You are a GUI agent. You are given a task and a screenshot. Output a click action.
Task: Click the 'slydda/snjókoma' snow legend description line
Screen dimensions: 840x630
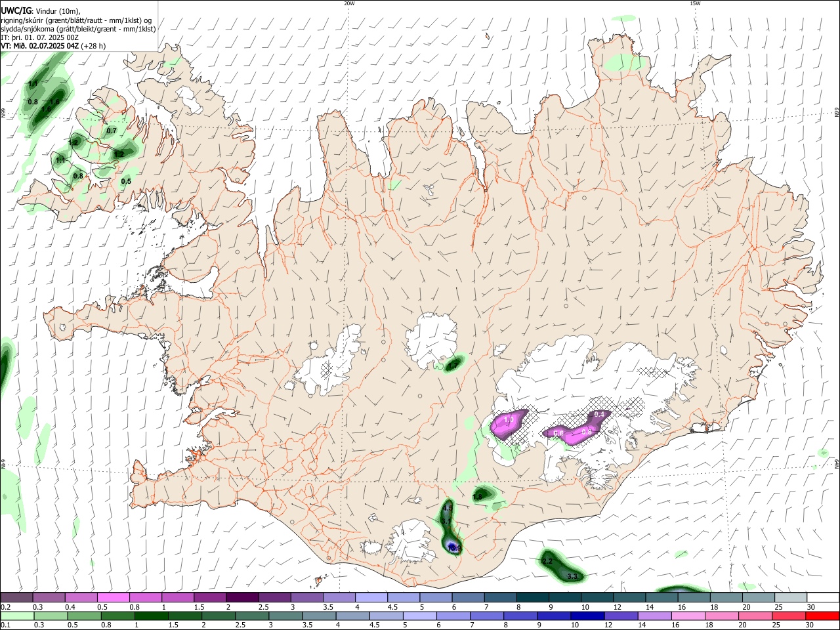click(78, 29)
